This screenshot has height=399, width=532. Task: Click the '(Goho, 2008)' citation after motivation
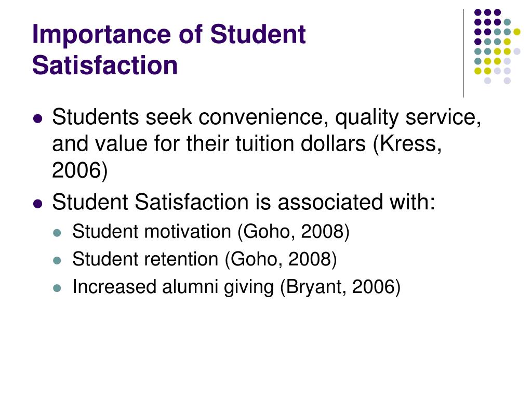pyautogui.click(x=293, y=232)
